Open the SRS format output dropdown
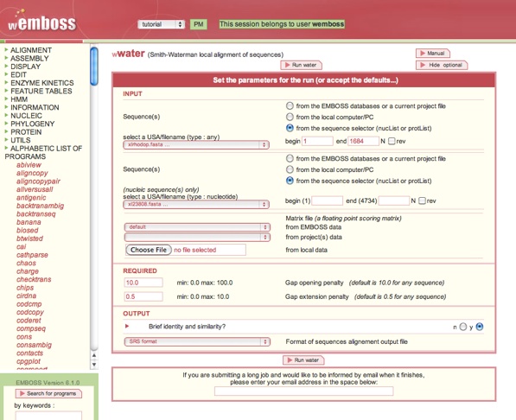The image size is (516, 420). point(197,341)
